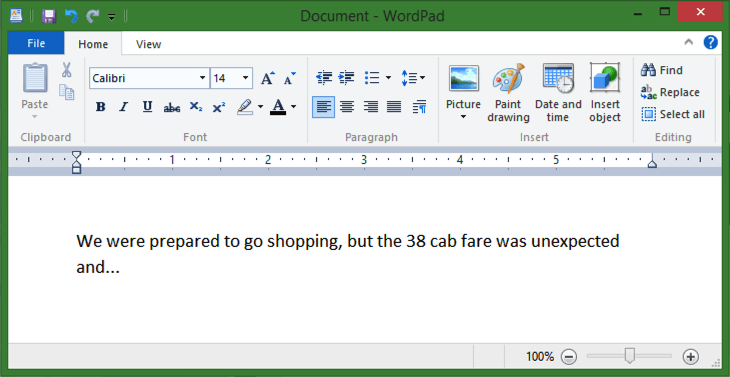Justify the paragraph text
Screen dimensions: 730x377
click(394, 107)
